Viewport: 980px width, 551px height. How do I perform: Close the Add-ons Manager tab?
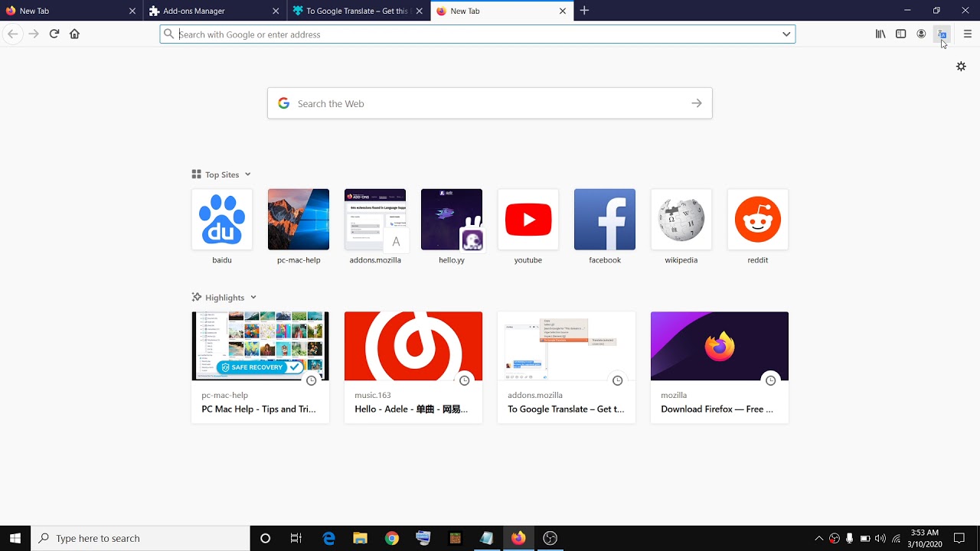(276, 11)
